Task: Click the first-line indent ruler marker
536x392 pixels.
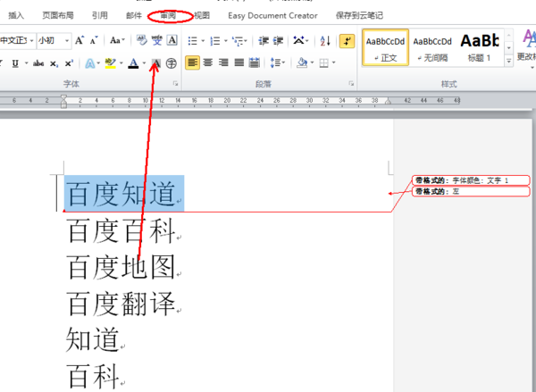Action: [x=63, y=97]
